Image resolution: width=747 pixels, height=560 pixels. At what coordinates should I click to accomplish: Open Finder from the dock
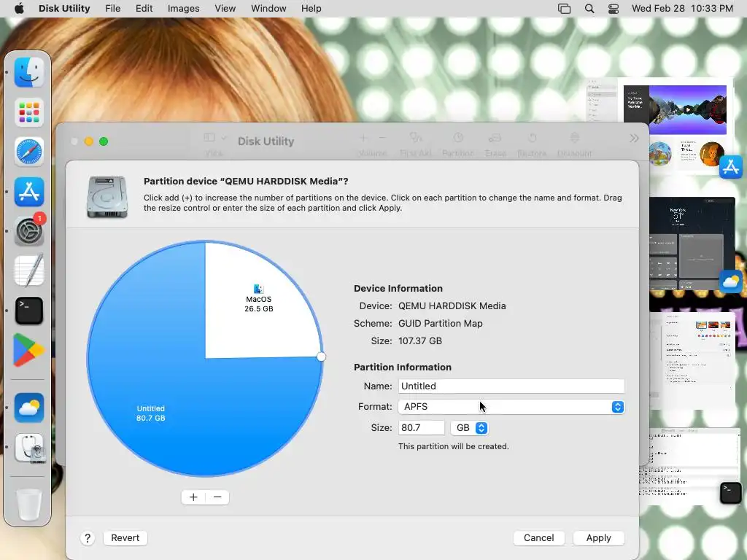click(x=29, y=72)
